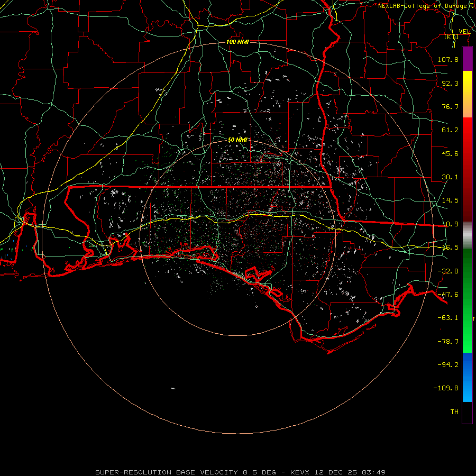Viewport: 476px width, 476px height.
Task: Click the TH legend label
Action: (x=454, y=411)
